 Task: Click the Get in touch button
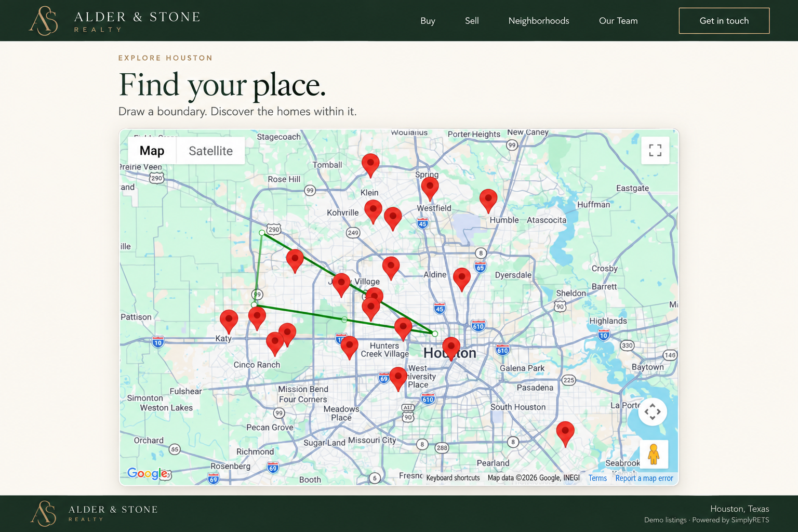[724, 21]
